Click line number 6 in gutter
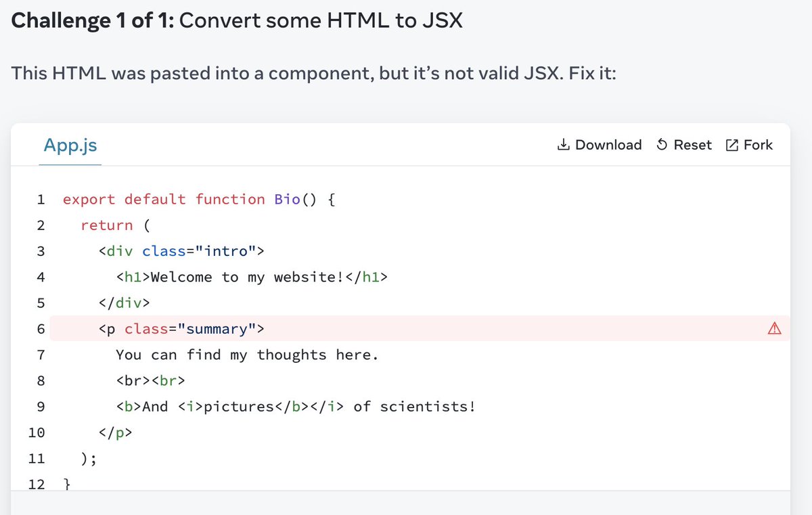Screen dimensions: 812x515 41,329
